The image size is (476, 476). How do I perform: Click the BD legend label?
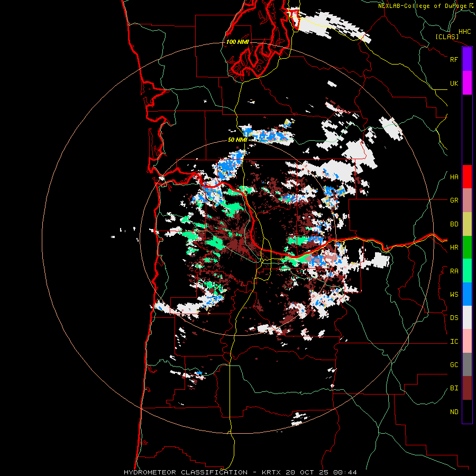tap(454, 224)
